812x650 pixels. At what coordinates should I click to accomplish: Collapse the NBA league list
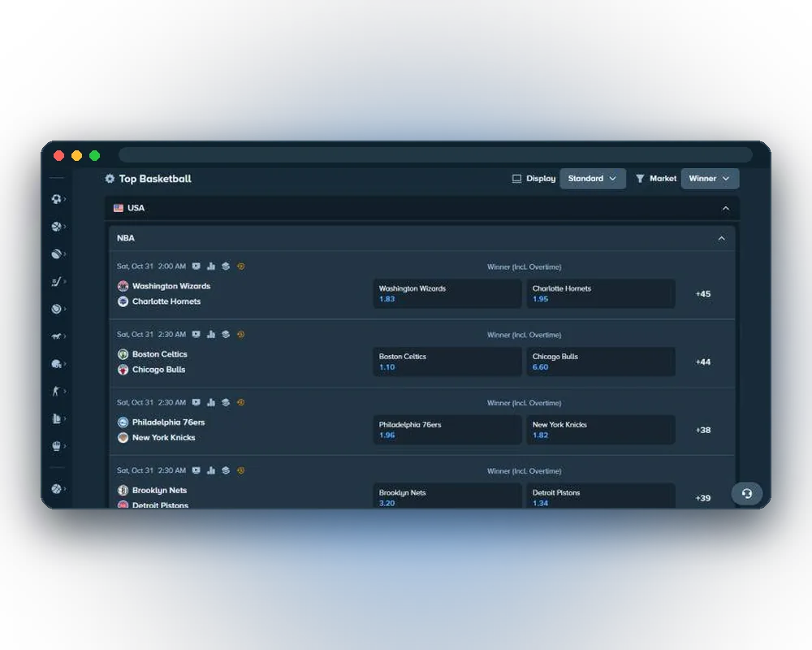coord(721,238)
